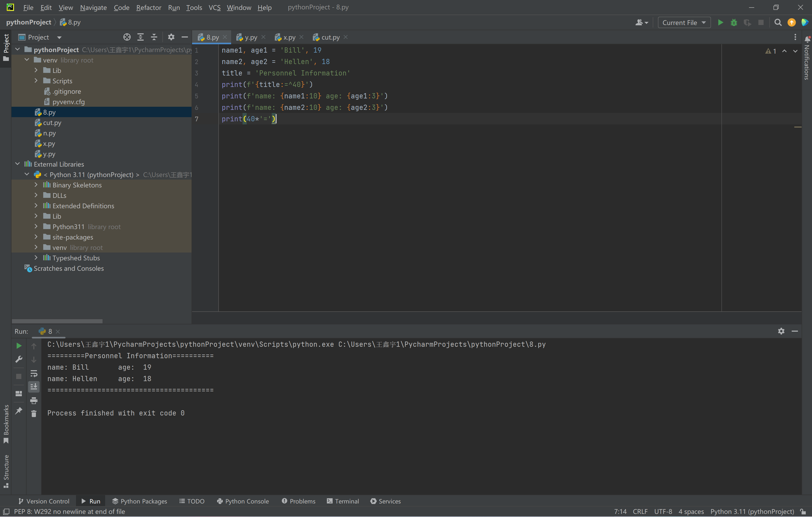Expand the Binary Skeletons library node

[x=36, y=185]
